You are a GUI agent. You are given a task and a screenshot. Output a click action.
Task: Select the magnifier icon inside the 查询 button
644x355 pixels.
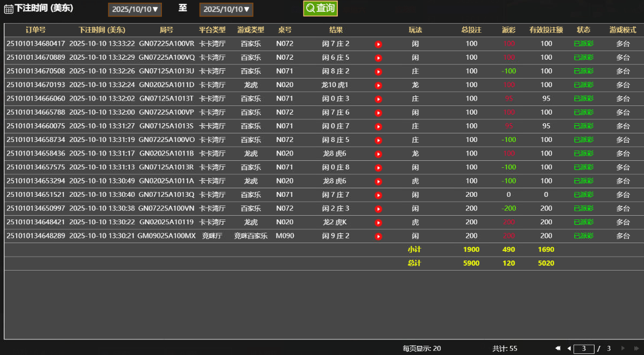pyautogui.click(x=310, y=9)
